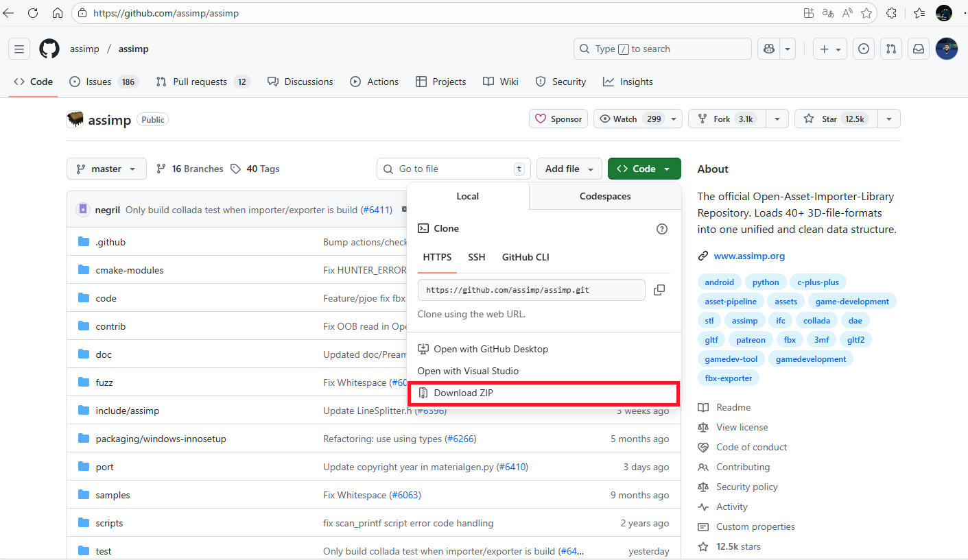Select the Local tab
This screenshot has width=968, height=560.
[x=468, y=196]
